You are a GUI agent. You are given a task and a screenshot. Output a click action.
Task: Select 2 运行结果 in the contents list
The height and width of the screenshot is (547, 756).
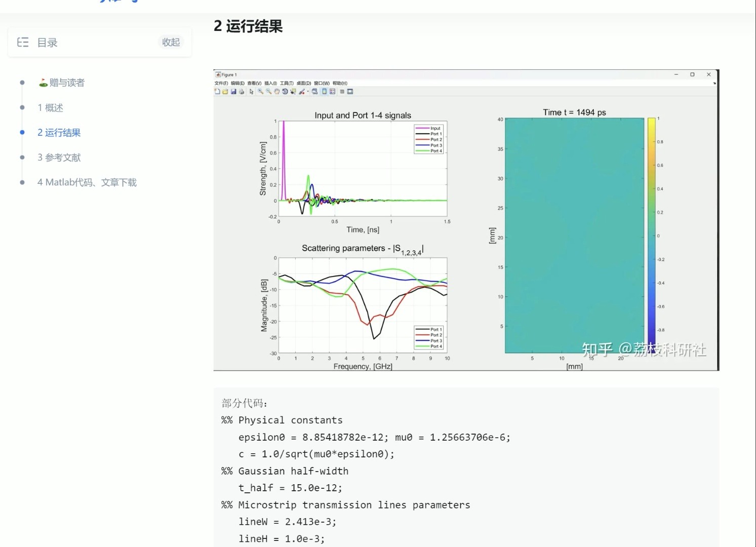[59, 133]
